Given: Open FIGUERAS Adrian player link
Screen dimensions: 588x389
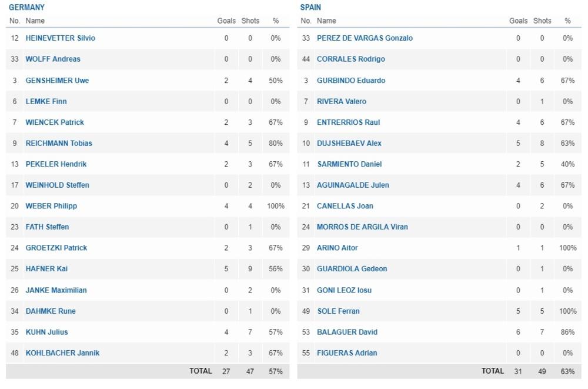Looking at the screenshot, I should pos(347,353).
